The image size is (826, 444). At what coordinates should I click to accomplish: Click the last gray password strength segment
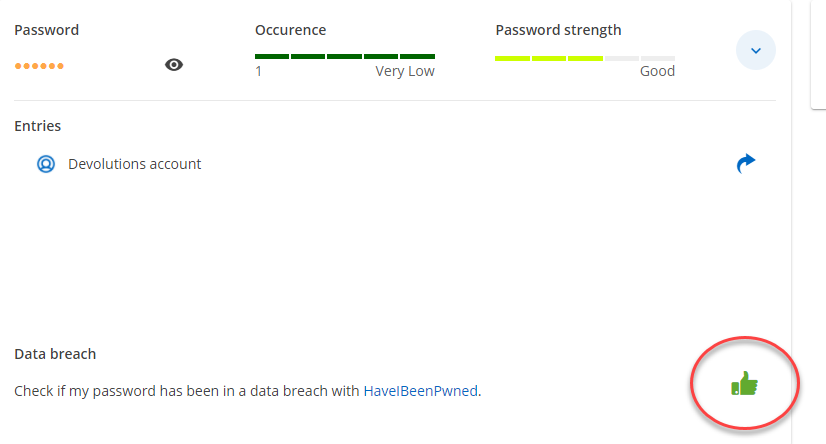(x=657, y=59)
